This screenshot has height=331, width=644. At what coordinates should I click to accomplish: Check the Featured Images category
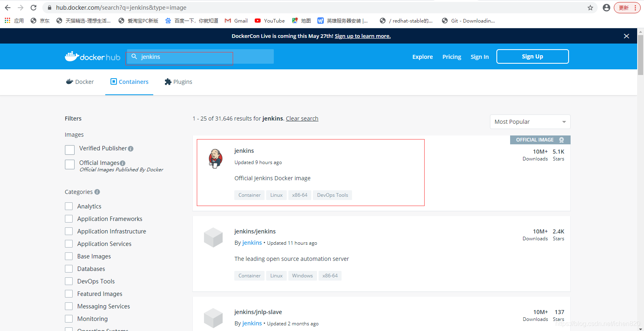tap(69, 294)
